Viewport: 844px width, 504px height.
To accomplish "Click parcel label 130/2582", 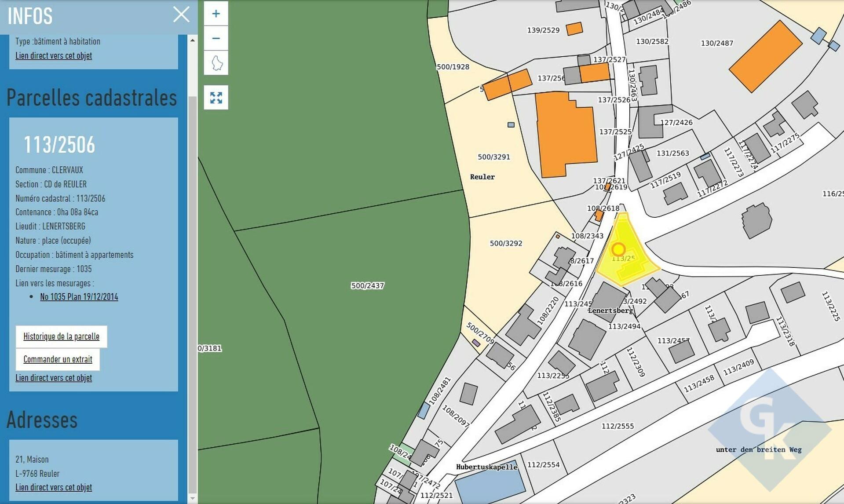I will 652,41.
